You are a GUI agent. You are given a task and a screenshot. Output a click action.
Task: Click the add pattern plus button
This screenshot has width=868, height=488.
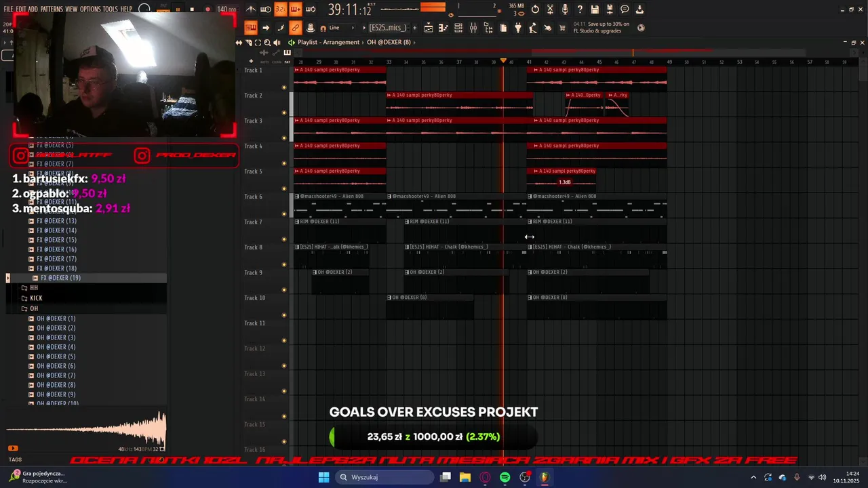point(414,28)
